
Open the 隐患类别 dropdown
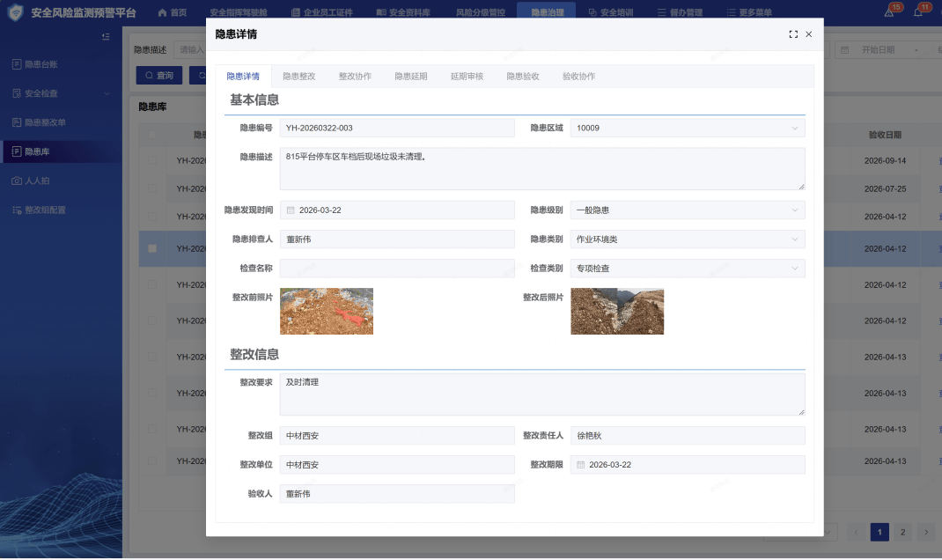pos(688,239)
